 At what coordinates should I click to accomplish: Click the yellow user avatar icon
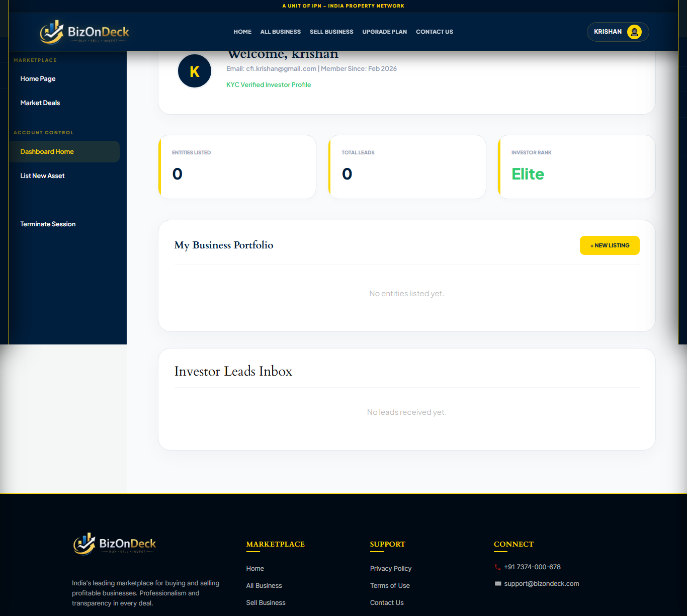click(634, 32)
